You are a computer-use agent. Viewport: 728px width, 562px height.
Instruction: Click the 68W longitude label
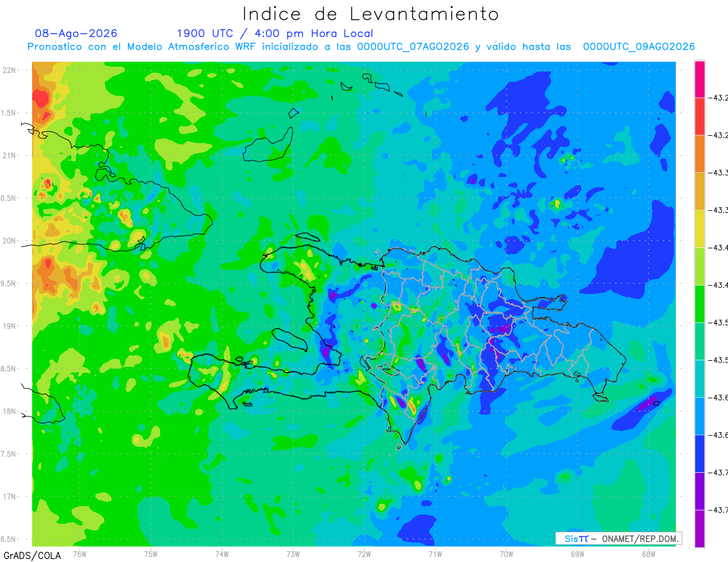pyautogui.click(x=649, y=554)
